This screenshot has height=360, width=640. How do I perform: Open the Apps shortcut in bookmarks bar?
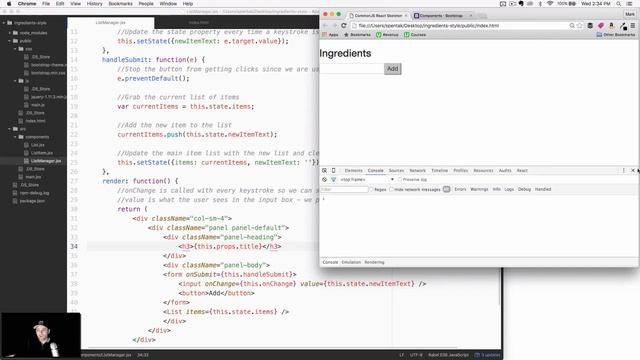331,35
